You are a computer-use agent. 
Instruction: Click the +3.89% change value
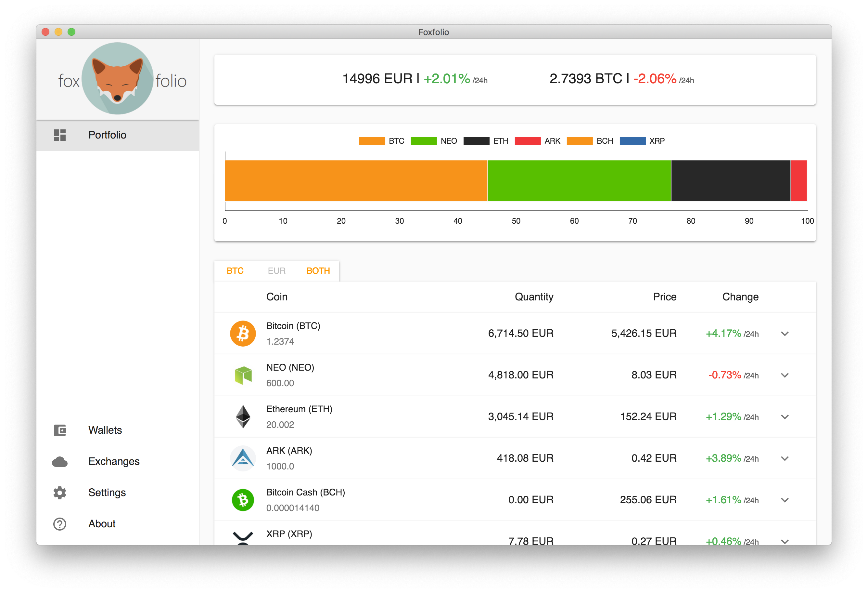(x=723, y=458)
